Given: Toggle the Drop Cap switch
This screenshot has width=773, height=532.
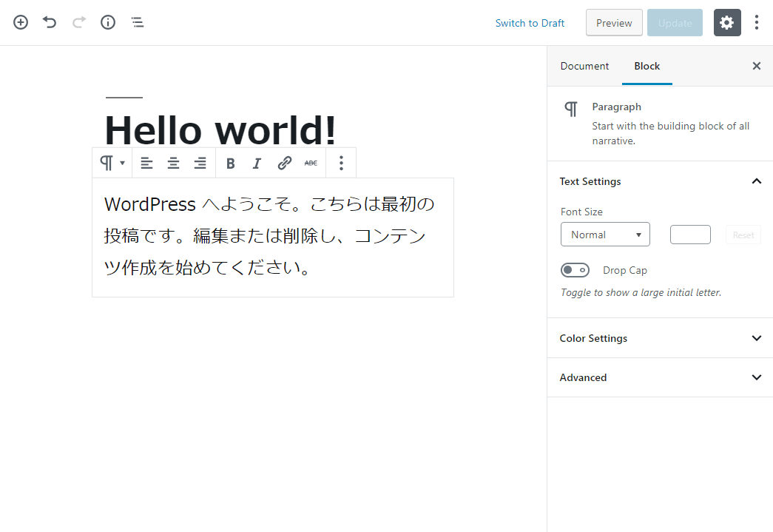Looking at the screenshot, I should tap(575, 270).
